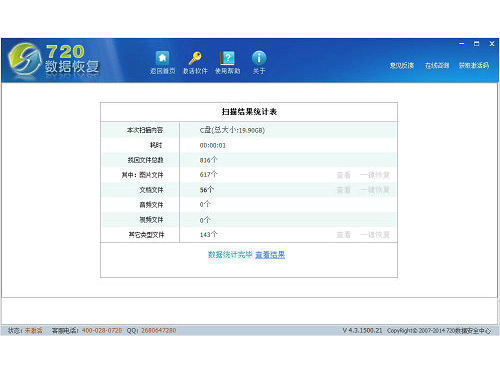Click the version V 4.3.1500.21 text
Screen dimensions: 500x375
point(362,331)
